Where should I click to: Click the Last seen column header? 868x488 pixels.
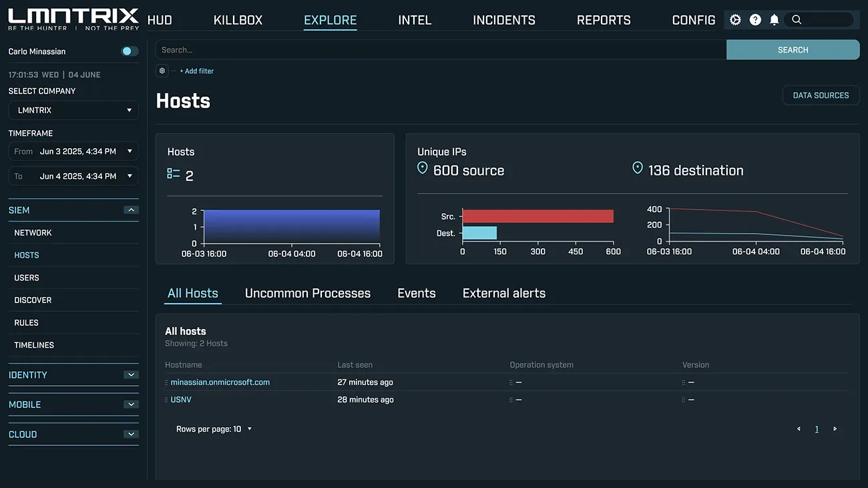coord(355,365)
